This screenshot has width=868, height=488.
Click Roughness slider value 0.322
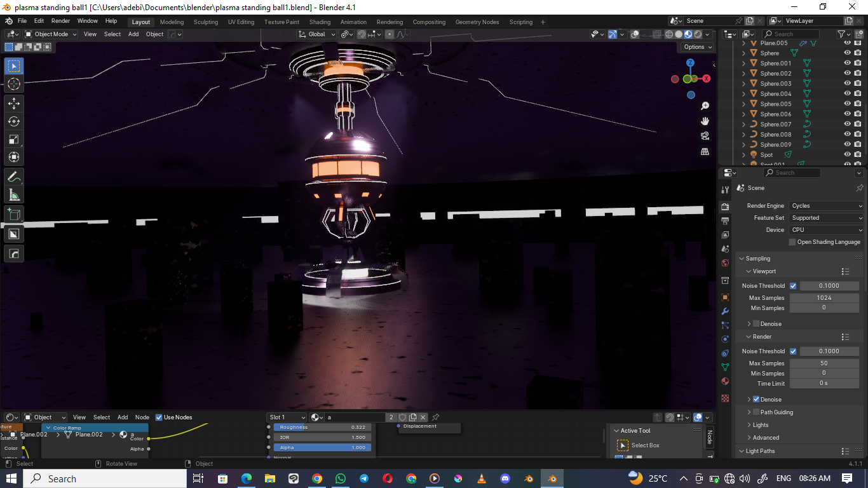click(322, 428)
